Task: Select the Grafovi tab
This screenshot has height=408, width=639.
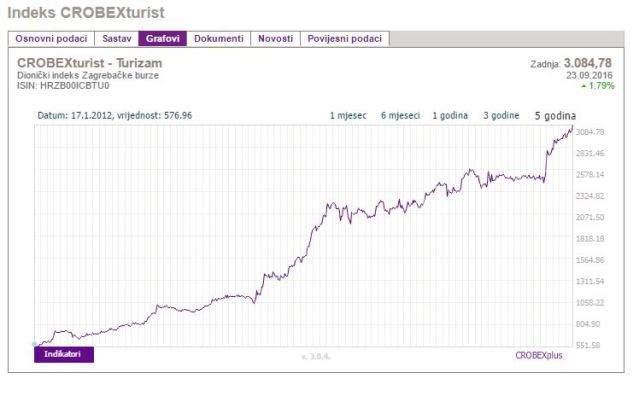Action: tap(163, 39)
